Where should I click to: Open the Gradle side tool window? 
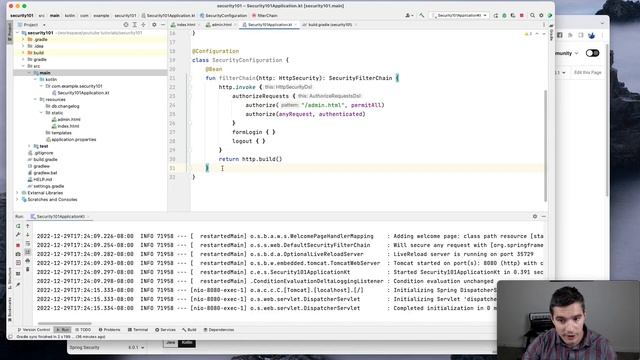point(551,33)
